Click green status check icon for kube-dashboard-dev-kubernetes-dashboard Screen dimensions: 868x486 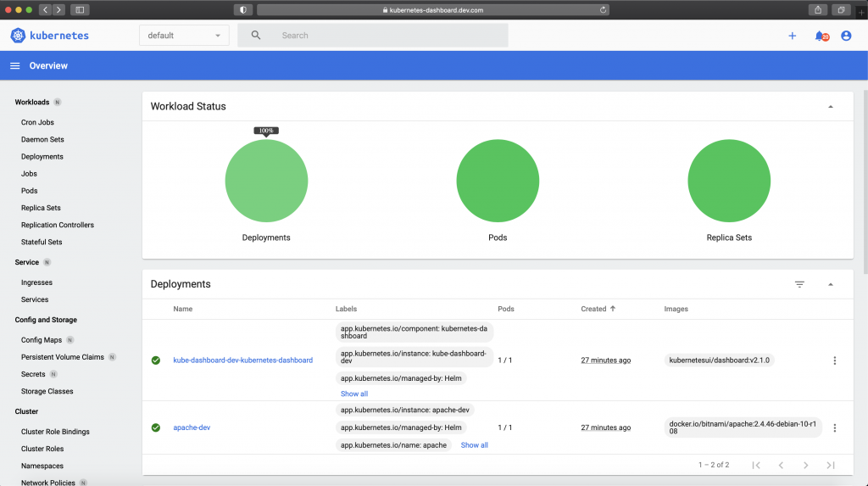coord(156,360)
